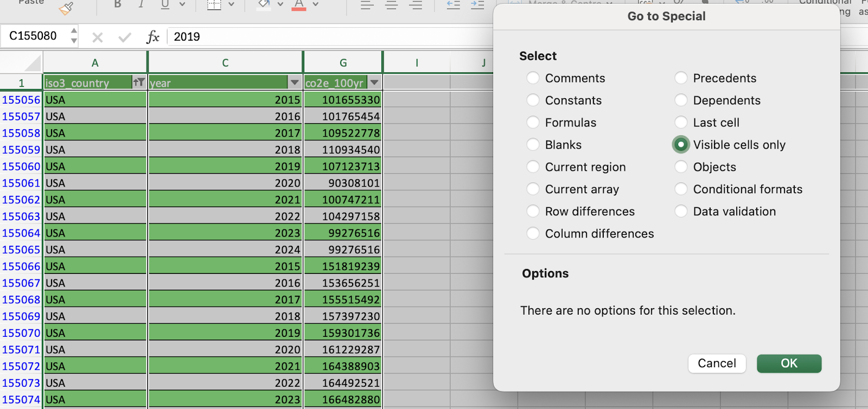Align text right in ribbon
The width and height of the screenshot is (868, 409).
coord(416,5)
